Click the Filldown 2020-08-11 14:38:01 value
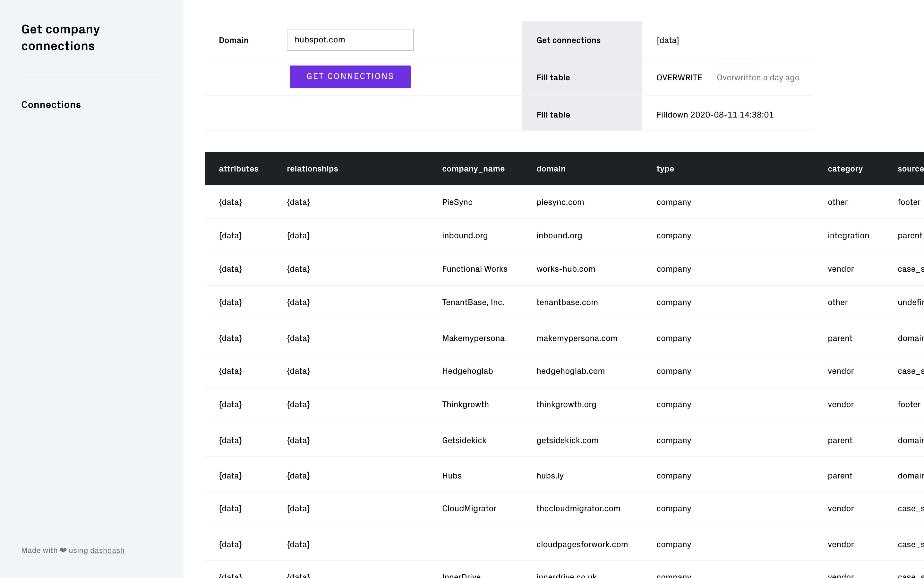Screen dimensions: 924x578 715,115
